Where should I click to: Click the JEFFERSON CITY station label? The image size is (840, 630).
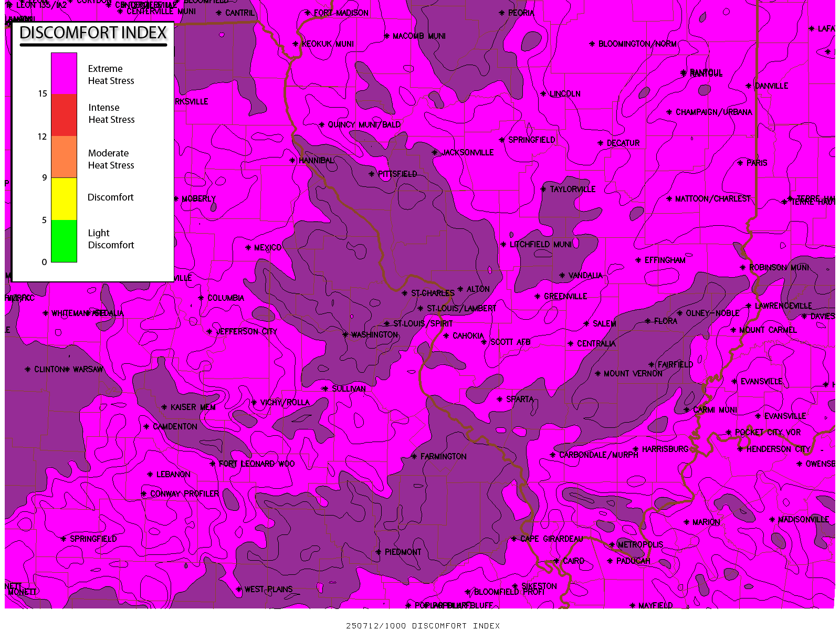(246, 332)
